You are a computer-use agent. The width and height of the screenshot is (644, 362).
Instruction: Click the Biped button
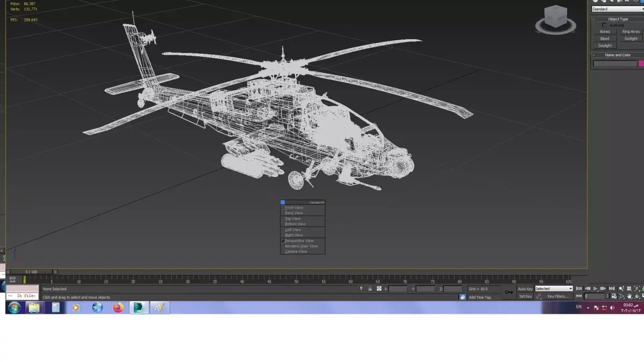tap(605, 39)
